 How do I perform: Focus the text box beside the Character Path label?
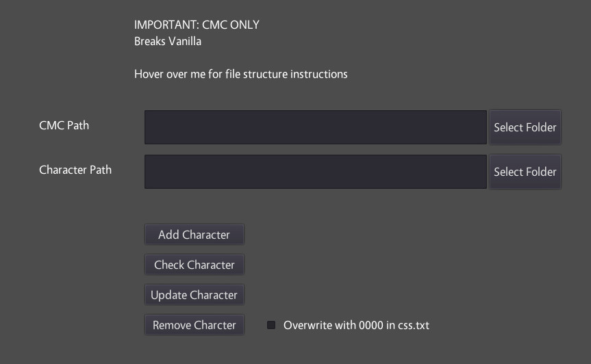[315, 172]
